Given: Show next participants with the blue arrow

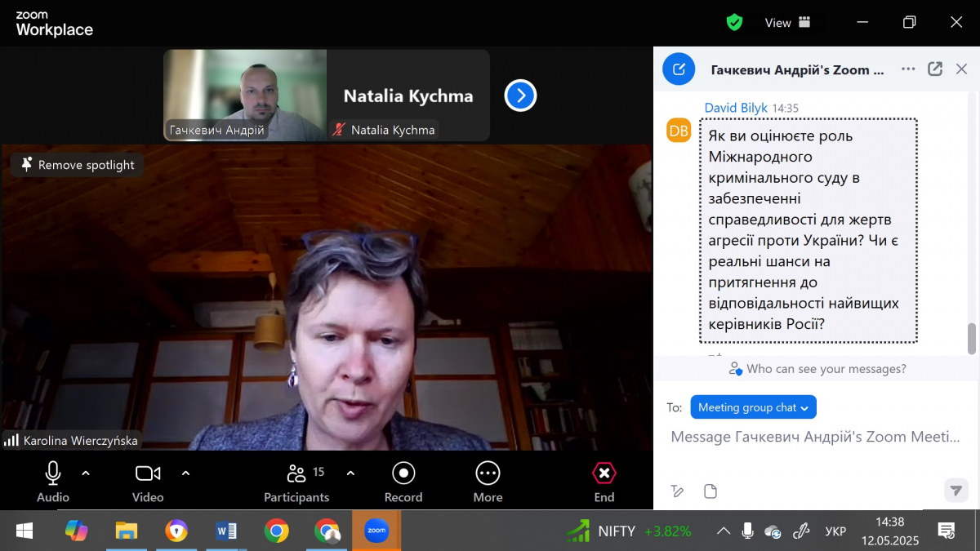Looking at the screenshot, I should point(520,96).
